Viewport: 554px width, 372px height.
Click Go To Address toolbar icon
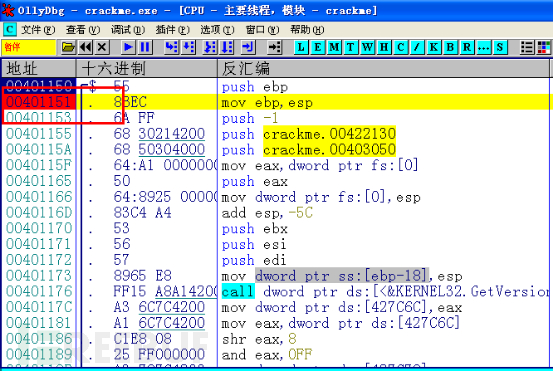[274, 47]
